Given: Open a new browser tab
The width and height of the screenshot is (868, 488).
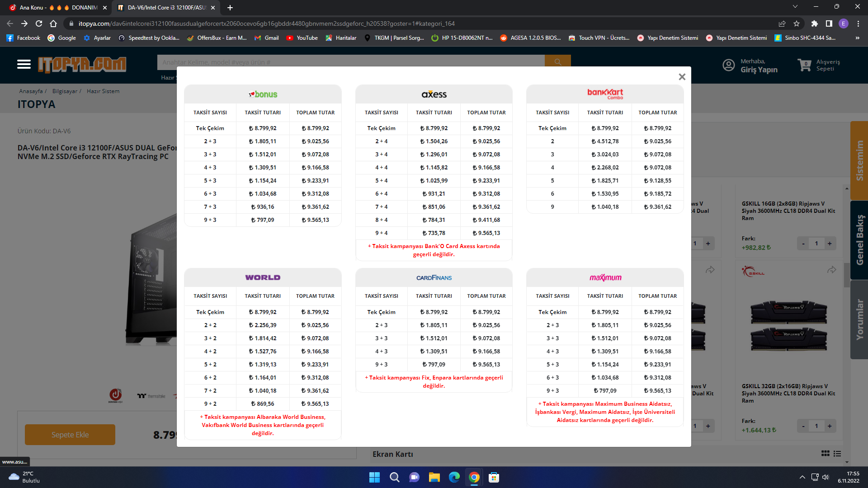Looking at the screenshot, I should tap(230, 8).
